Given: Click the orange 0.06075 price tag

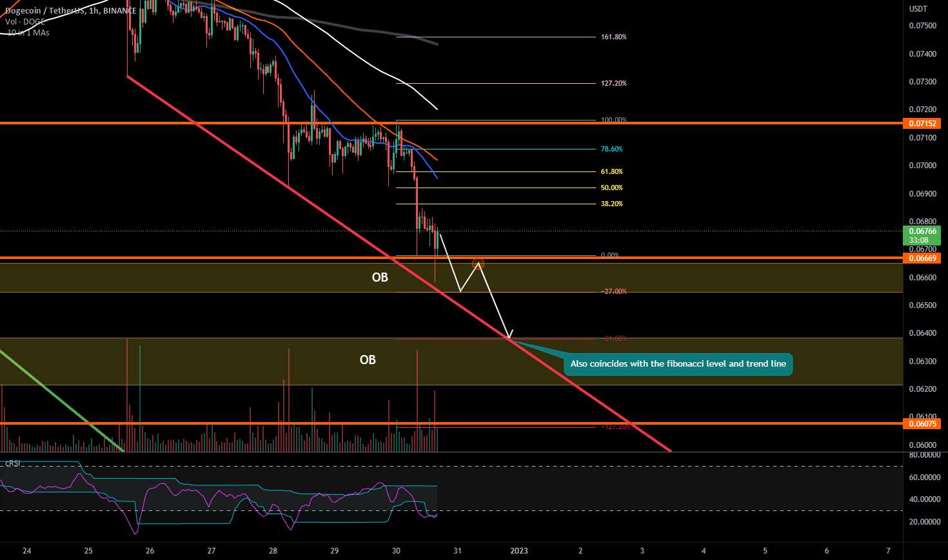Looking at the screenshot, I should (923, 423).
